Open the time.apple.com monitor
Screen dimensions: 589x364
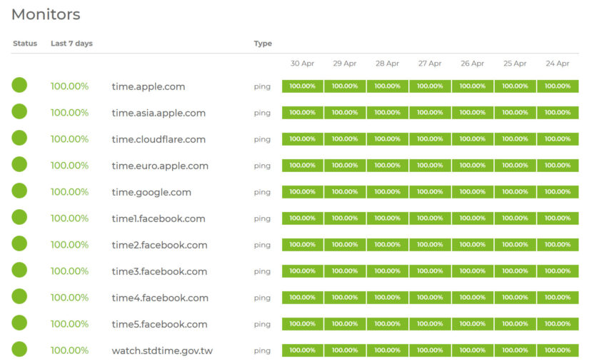click(x=148, y=86)
